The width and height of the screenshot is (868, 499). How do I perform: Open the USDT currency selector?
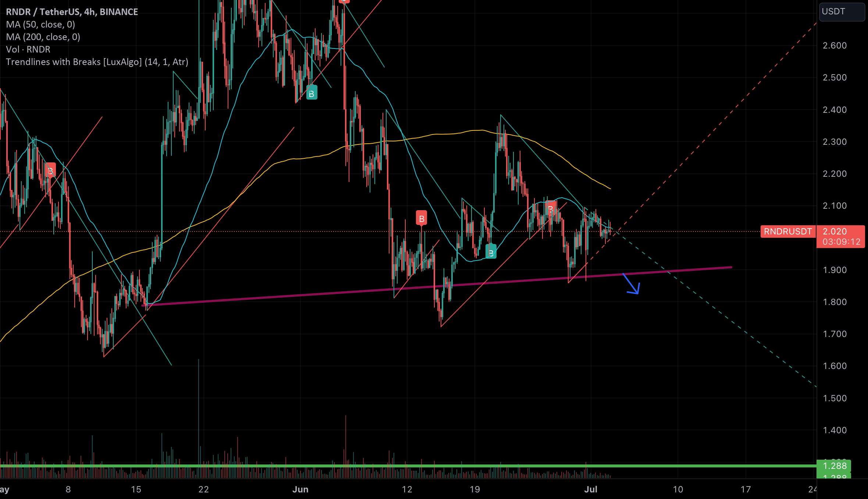pos(842,12)
